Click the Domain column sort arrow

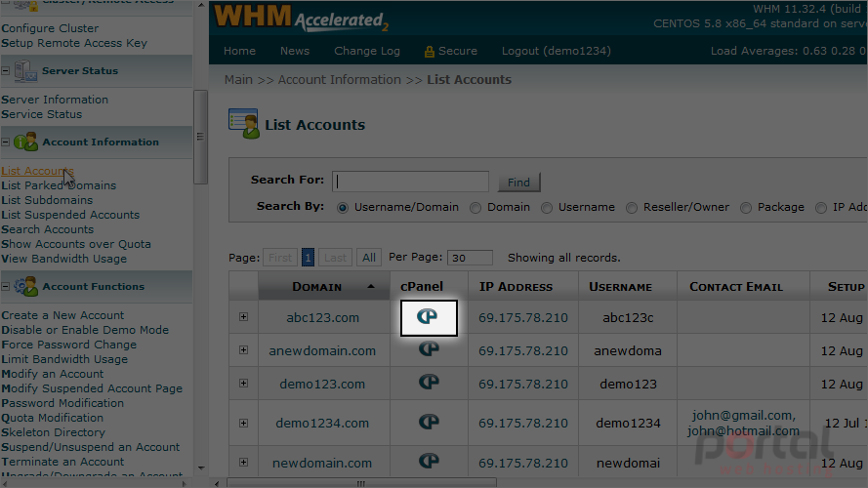coord(371,286)
